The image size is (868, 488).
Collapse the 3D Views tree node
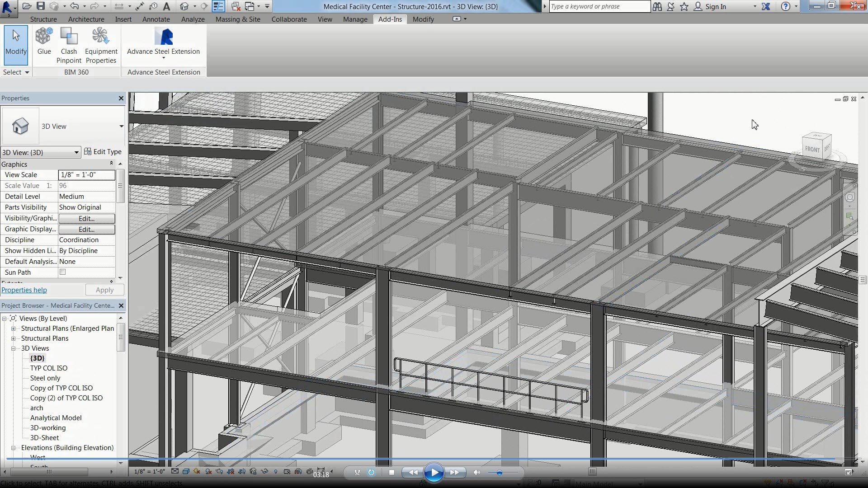[x=13, y=348]
